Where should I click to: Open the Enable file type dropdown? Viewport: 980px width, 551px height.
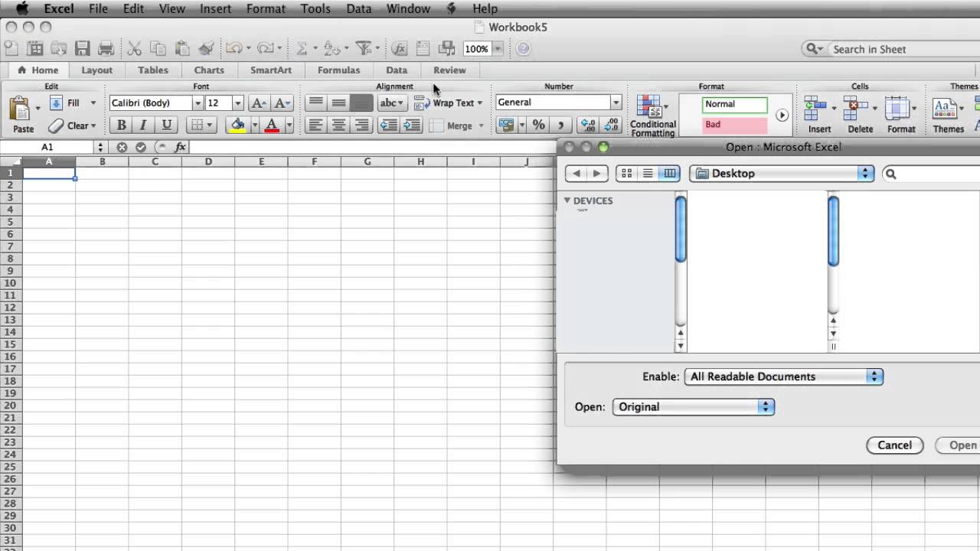(x=782, y=376)
